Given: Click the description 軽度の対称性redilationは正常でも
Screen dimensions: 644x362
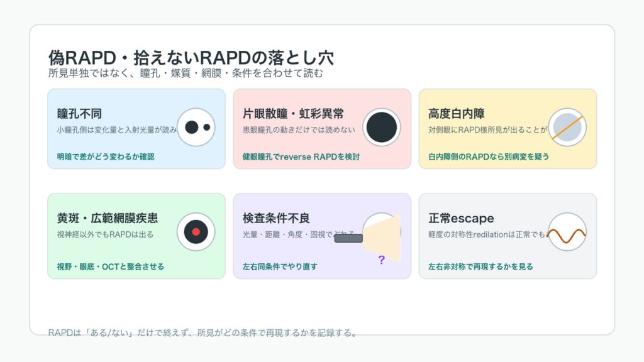Looking at the screenshot, I should click(487, 234).
